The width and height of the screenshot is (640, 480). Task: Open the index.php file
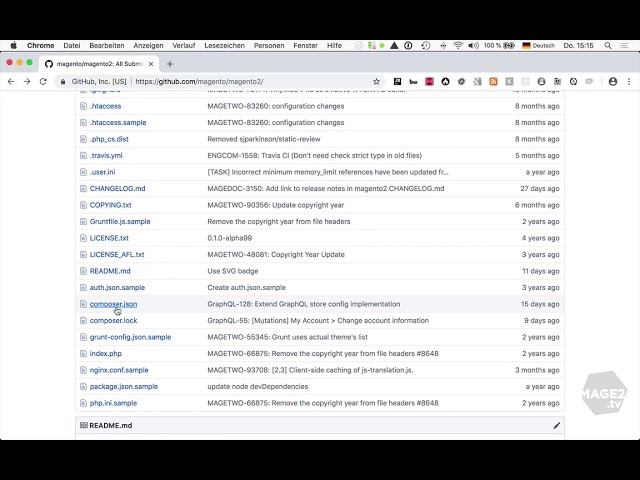(106, 353)
